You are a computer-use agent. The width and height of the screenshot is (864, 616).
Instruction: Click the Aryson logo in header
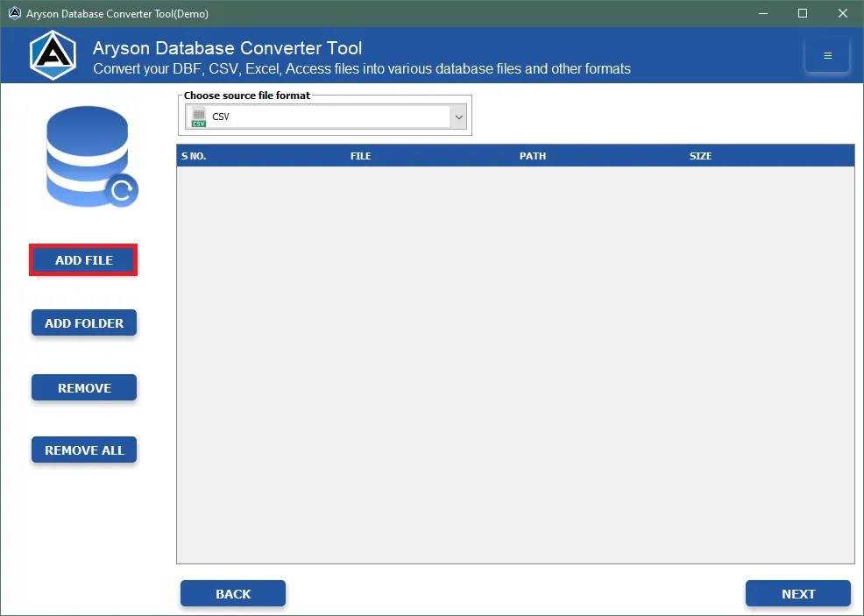(53, 55)
